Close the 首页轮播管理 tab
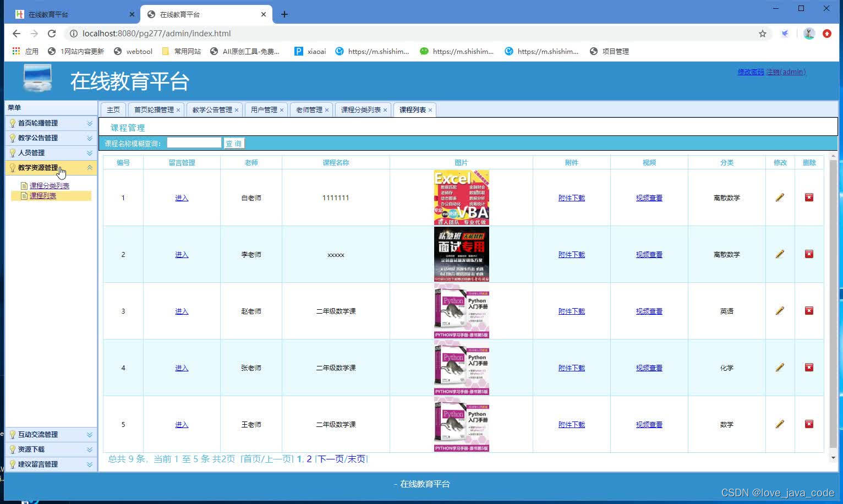This screenshot has height=504, width=843. (178, 110)
